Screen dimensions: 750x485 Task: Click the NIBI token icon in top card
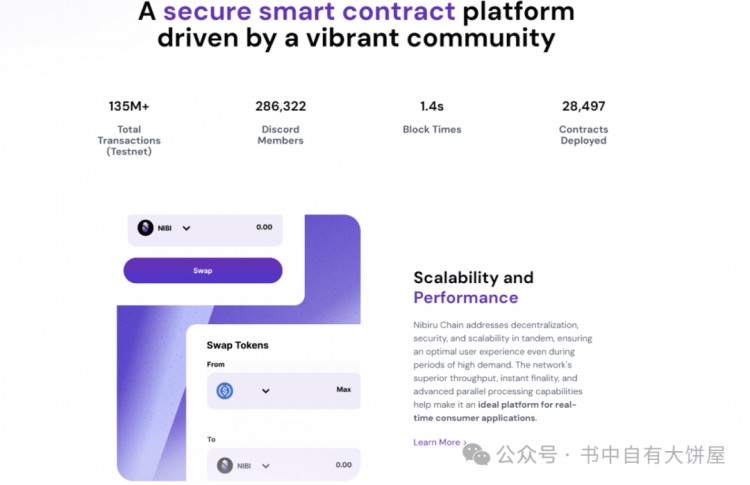(145, 228)
